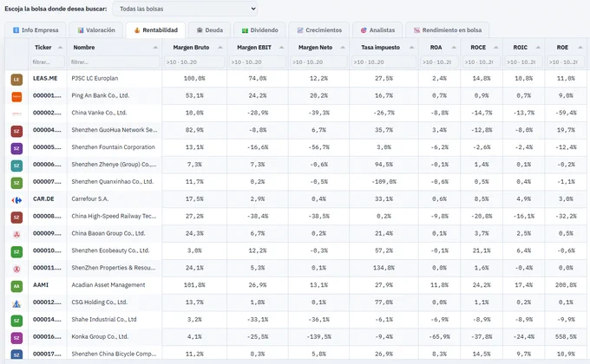Click the Tasa impuesto filter input
This screenshot has width=590, height=364.
click(383, 62)
